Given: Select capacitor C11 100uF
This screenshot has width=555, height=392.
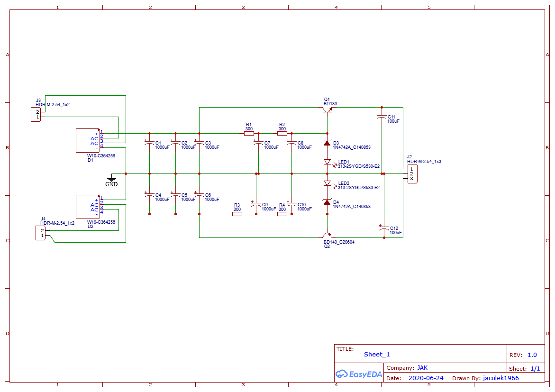Looking at the screenshot, I should tap(382, 118).
